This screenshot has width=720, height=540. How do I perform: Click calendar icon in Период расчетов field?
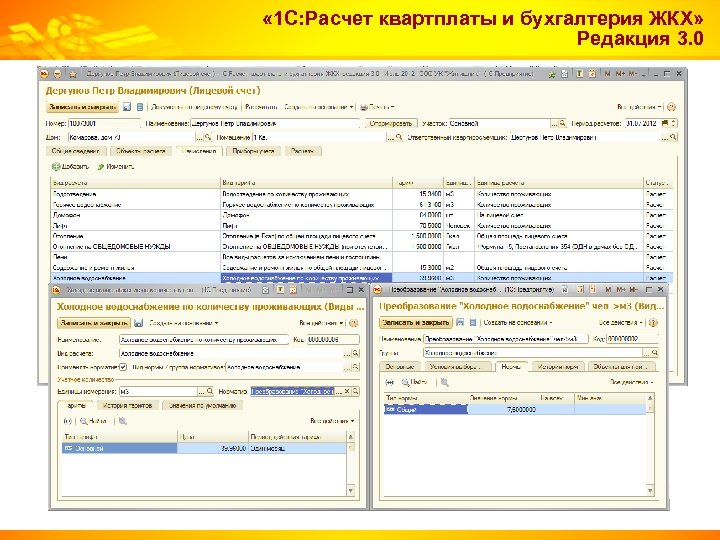click(x=664, y=124)
